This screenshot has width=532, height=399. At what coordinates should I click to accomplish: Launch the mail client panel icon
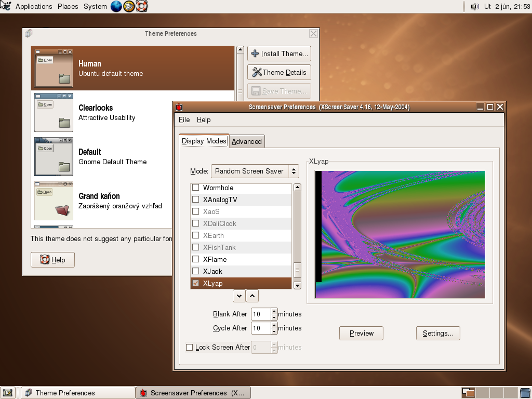coord(129,6)
